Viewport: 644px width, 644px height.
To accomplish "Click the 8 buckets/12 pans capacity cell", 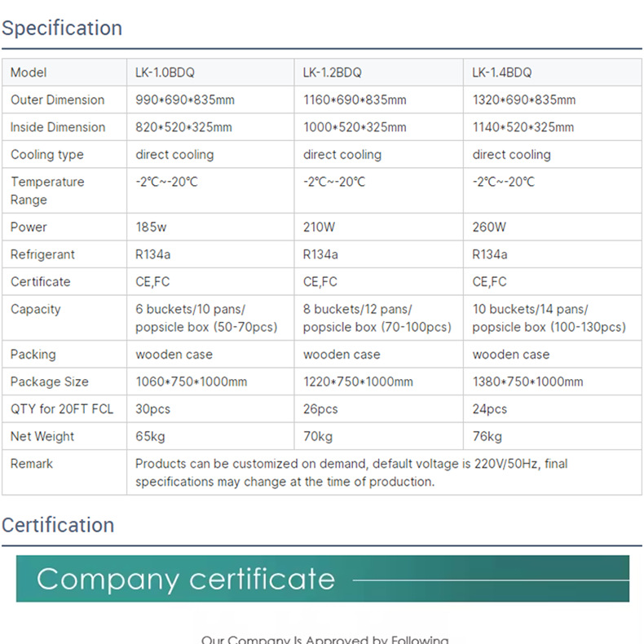I will pyautogui.click(x=377, y=318).
